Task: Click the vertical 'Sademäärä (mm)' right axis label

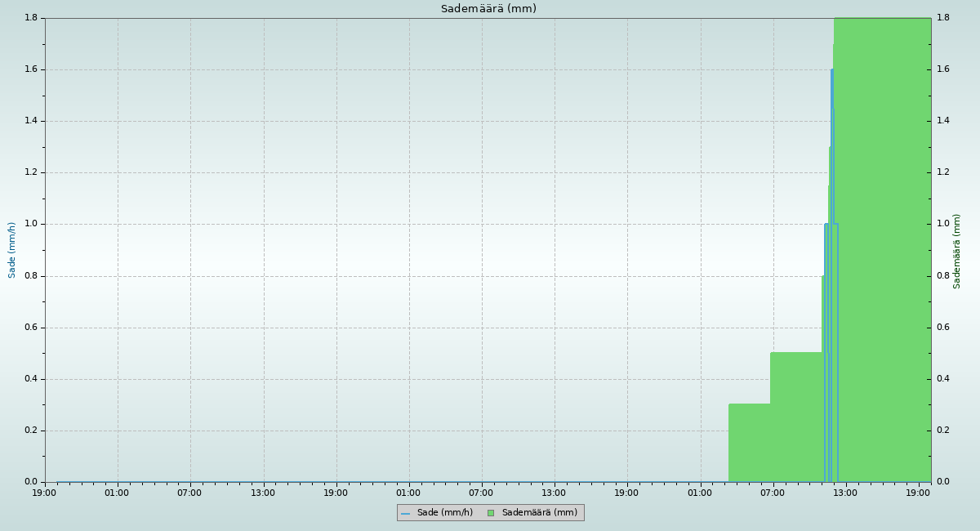Action: coord(957,251)
